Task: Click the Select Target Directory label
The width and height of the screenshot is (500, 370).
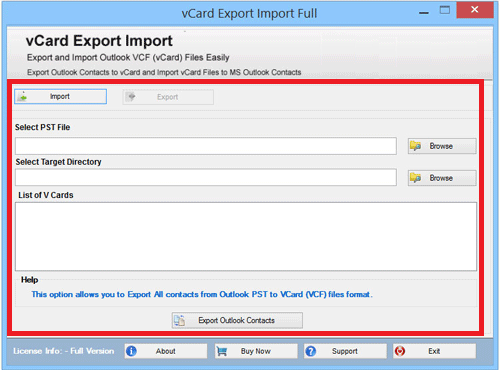Action: point(58,162)
